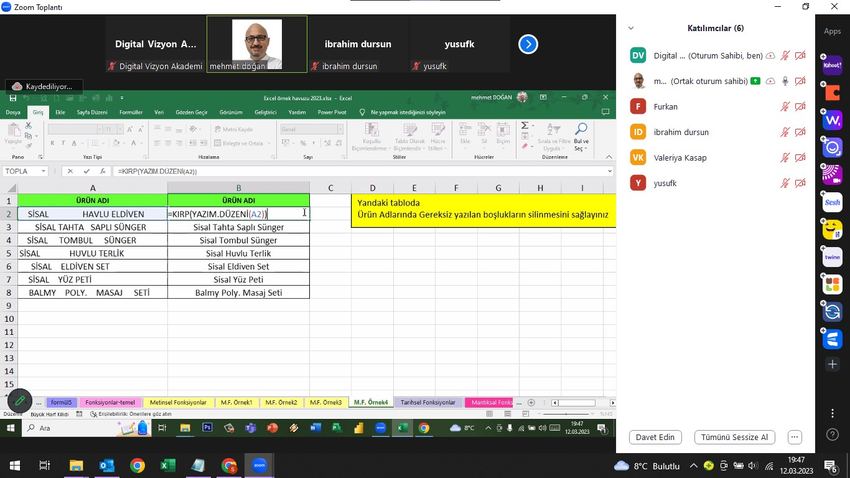Viewport: 850px width, 478px height.
Task: Open M.F. Örnek1 sheet tab
Action: 236,403
